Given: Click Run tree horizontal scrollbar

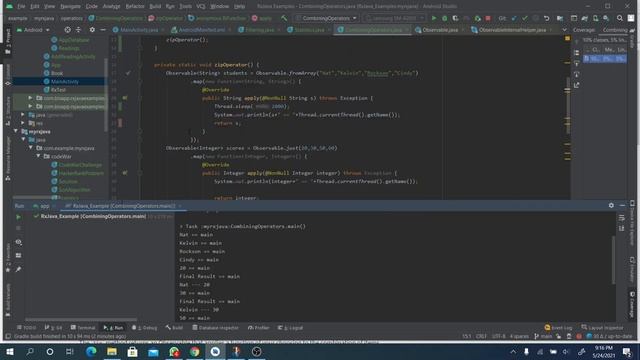Looking at the screenshot, I should [81, 320].
